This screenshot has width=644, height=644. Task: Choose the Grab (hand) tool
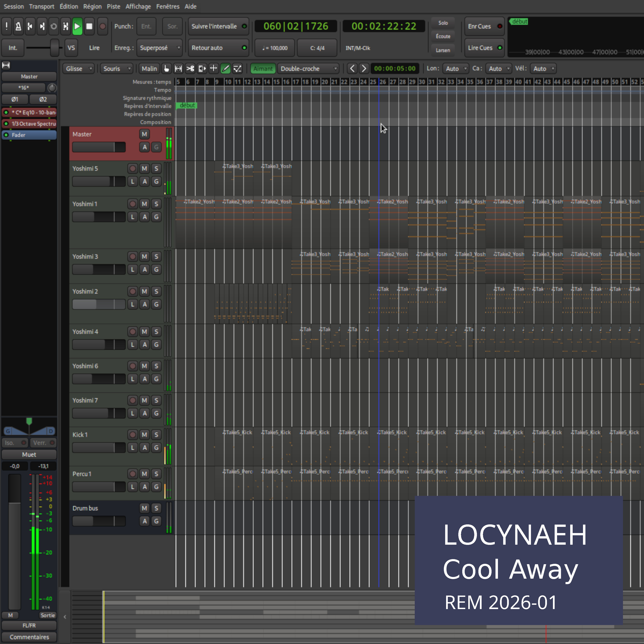(x=166, y=69)
